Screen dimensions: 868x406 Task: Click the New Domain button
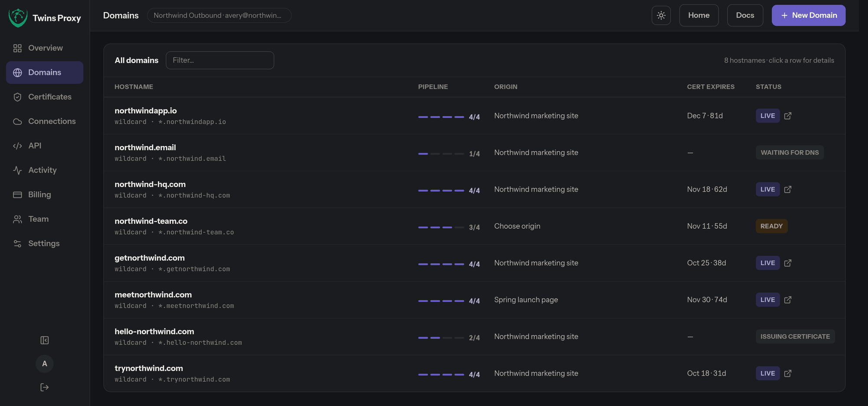(808, 15)
